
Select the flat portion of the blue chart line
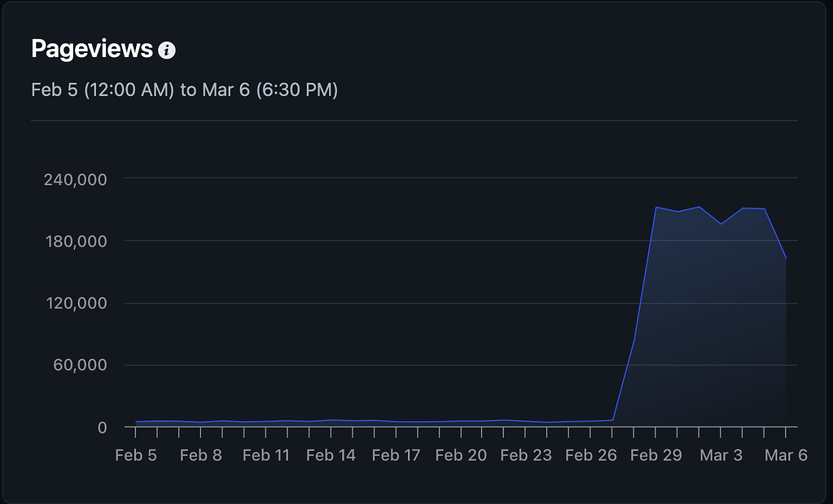point(366,420)
